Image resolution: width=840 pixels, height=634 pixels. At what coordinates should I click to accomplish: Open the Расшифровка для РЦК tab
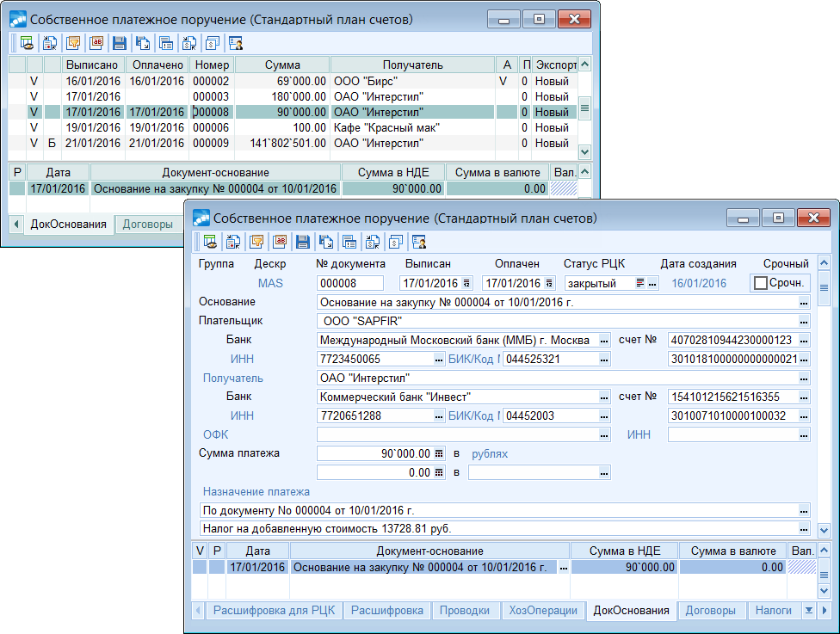tap(275, 611)
